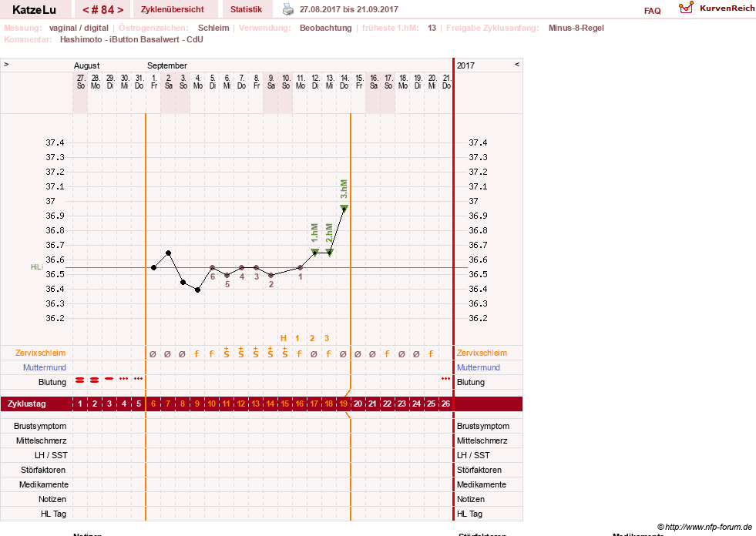756x536 pixels.
Task: Open the KurvenReich link
Action: point(727,8)
